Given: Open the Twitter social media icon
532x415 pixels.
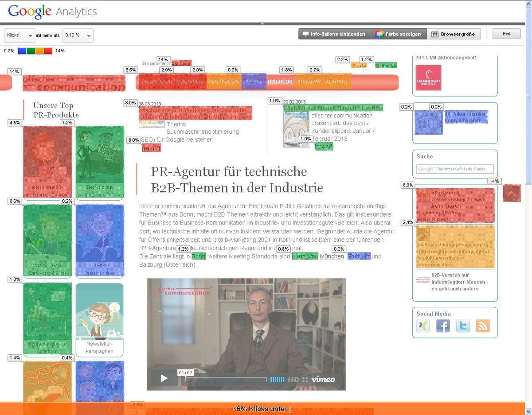Looking at the screenshot, I should coord(463,326).
